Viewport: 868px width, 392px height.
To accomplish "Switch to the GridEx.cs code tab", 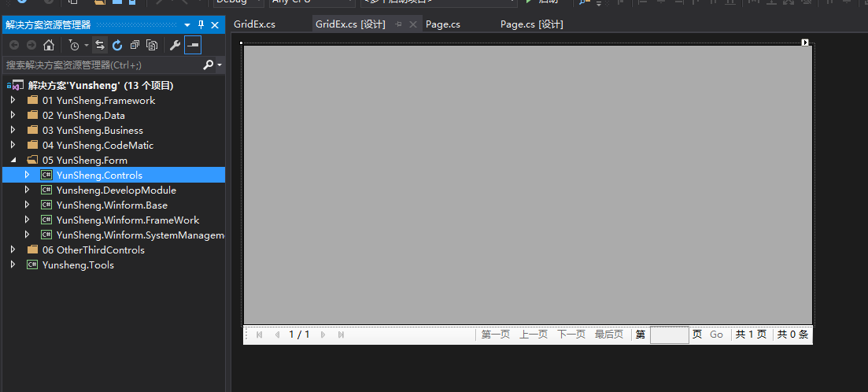I will (x=255, y=24).
